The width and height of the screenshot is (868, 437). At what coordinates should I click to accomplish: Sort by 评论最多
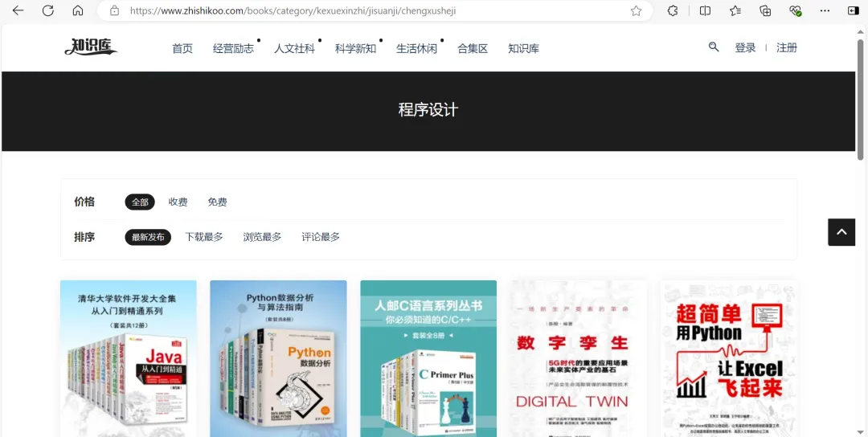321,237
